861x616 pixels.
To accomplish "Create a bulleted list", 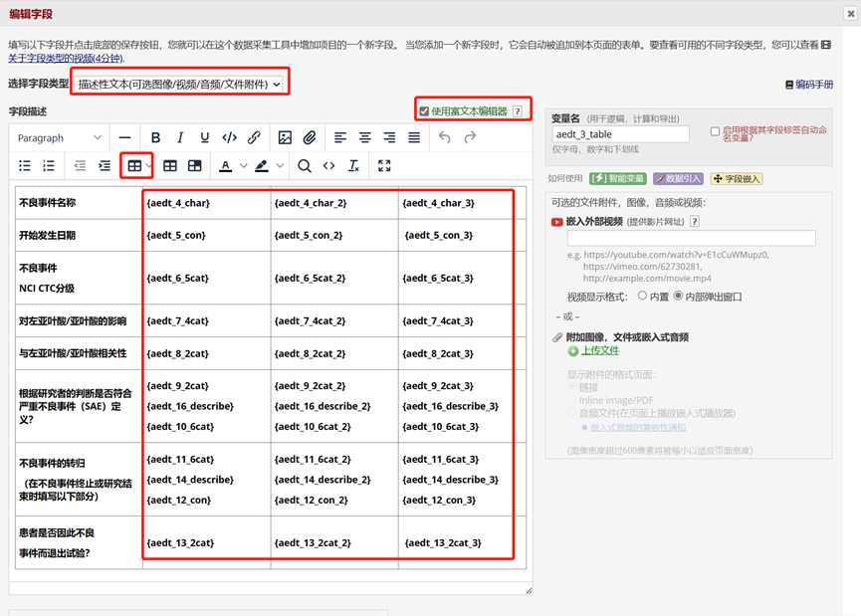I will (x=25, y=166).
